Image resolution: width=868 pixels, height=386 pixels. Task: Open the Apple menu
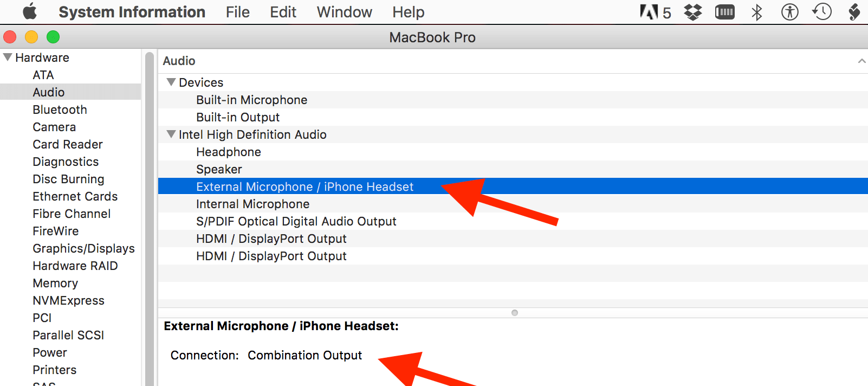(x=29, y=11)
